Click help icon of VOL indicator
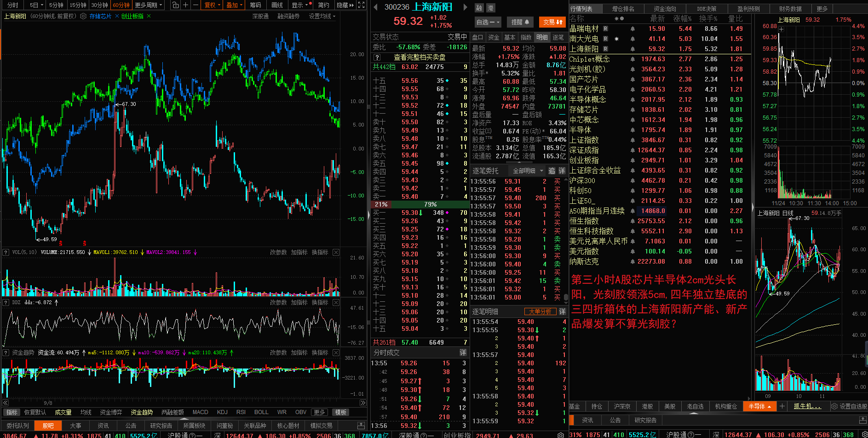This screenshot has width=868, height=438. coord(6,252)
